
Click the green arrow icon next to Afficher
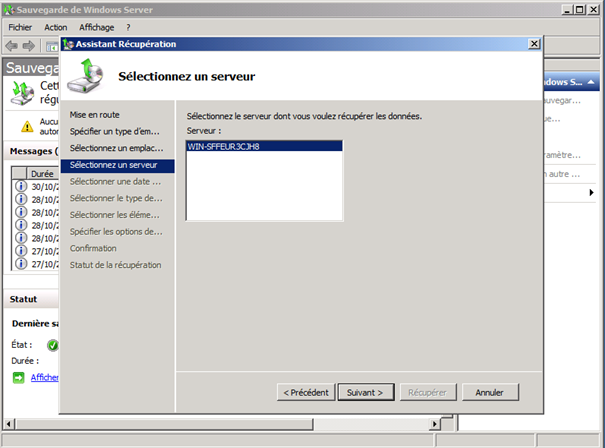18,377
